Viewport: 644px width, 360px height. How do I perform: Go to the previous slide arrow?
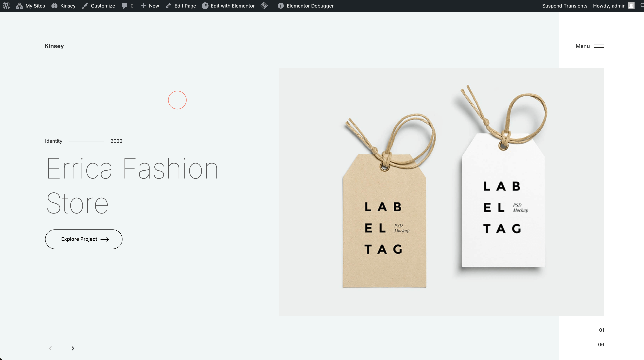[50, 348]
